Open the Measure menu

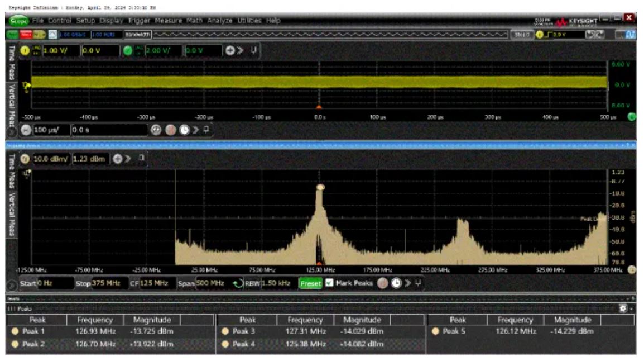168,20
